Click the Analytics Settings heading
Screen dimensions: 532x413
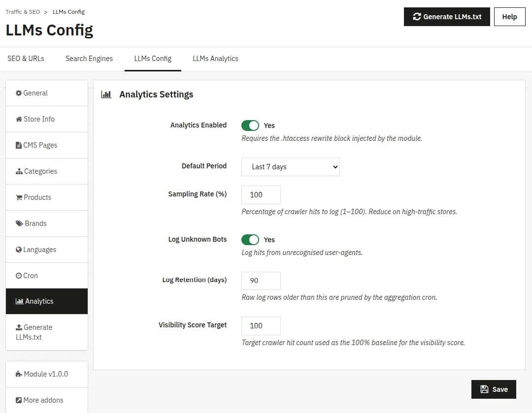(156, 94)
